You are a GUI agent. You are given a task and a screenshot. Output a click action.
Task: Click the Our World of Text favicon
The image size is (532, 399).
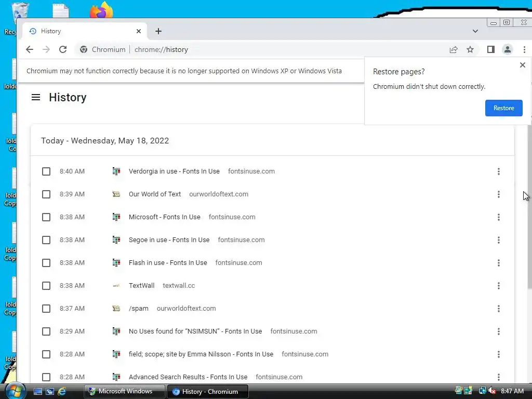(x=116, y=194)
